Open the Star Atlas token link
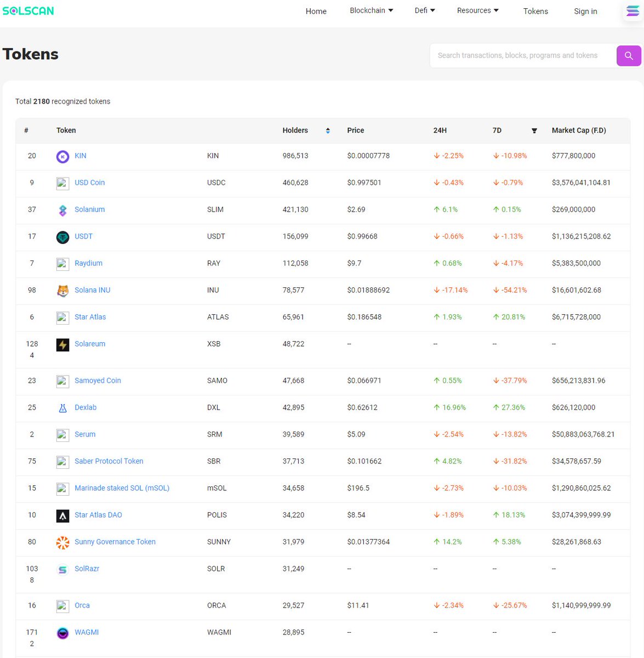 point(90,317)
